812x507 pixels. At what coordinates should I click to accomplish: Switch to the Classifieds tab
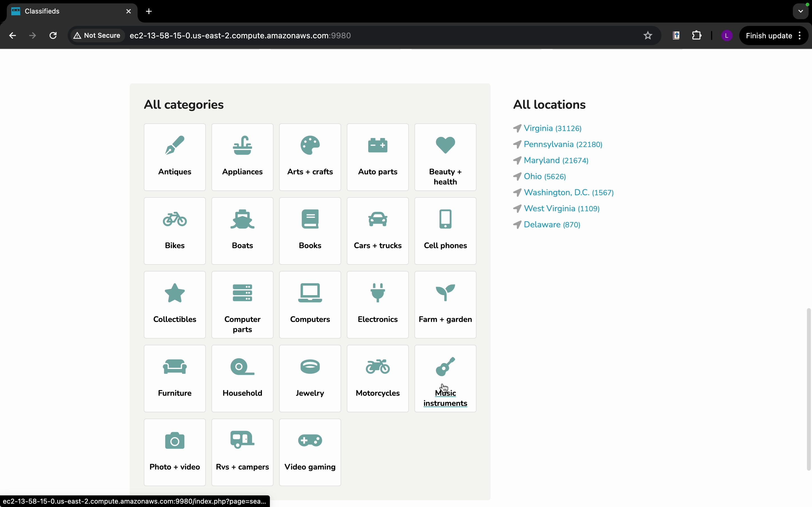[x=67, y=11]
